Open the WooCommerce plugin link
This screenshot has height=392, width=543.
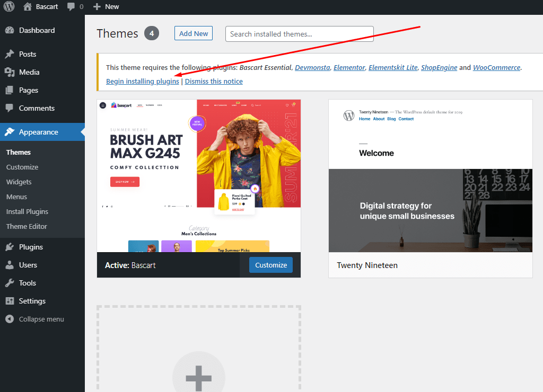pos(496,67)
